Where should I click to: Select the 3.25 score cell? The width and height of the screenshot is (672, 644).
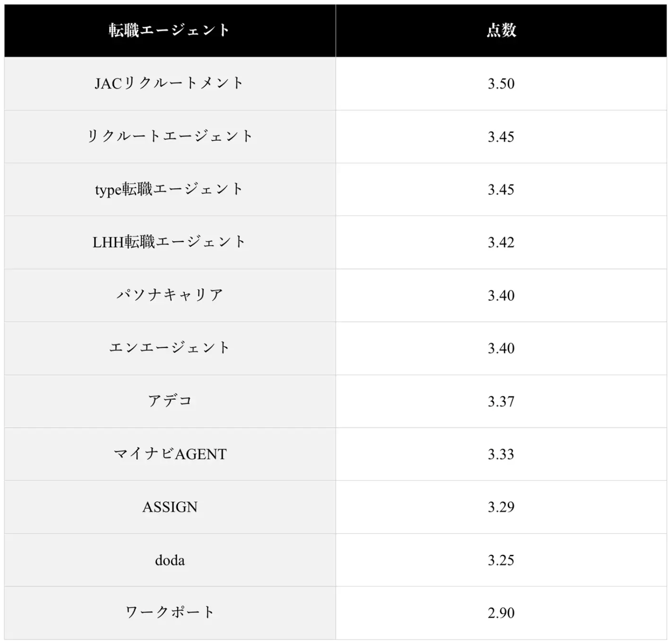pos(501,560)
